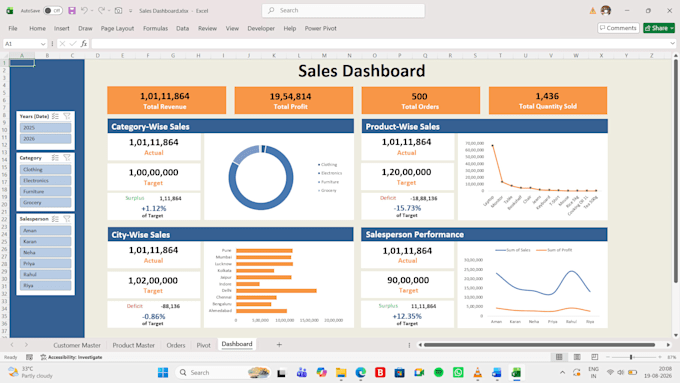Click the macro recording icon in status bar
The image size is (680, 383).
click(x=29, y=357)
